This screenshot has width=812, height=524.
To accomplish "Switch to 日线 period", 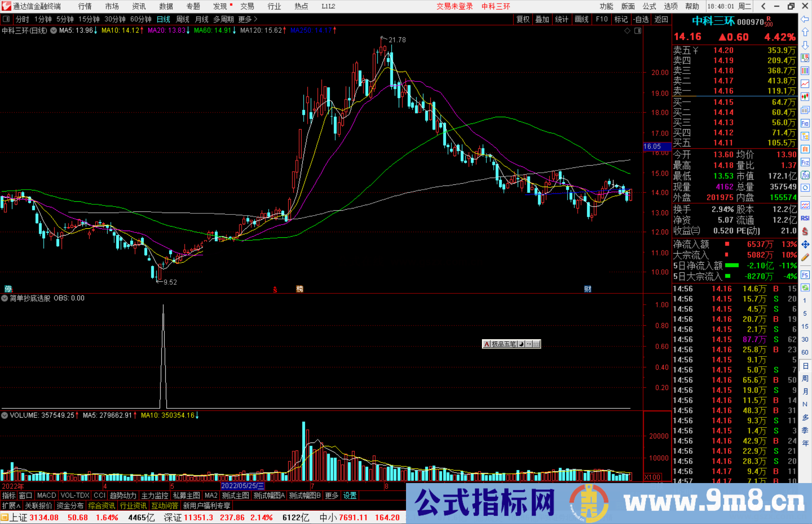I will pos(164,19).
